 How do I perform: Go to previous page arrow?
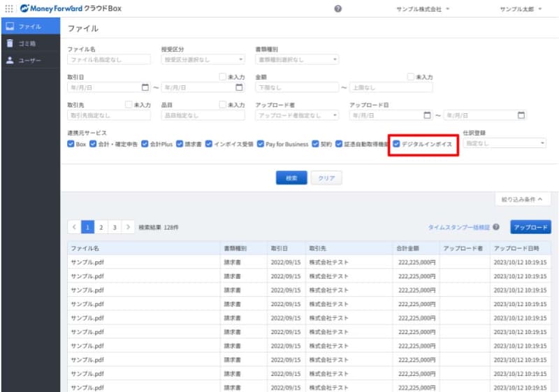coord(74,227)
